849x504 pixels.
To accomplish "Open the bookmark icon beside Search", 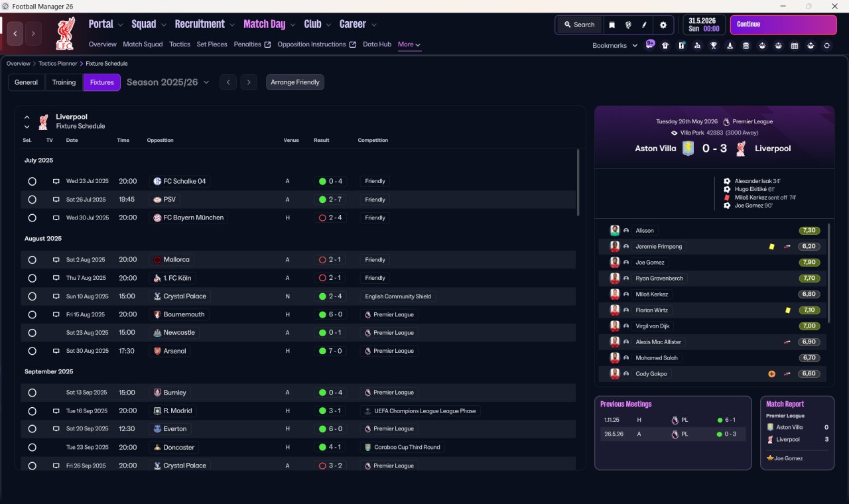I will (x=612, y=25).
